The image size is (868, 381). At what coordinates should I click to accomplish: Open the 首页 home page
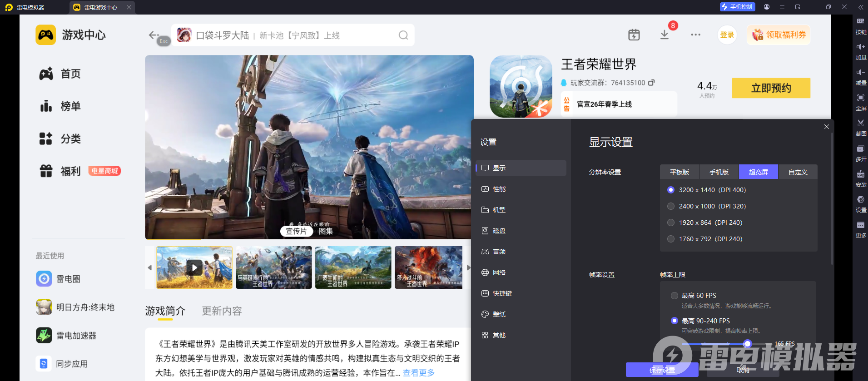[60, 74]
